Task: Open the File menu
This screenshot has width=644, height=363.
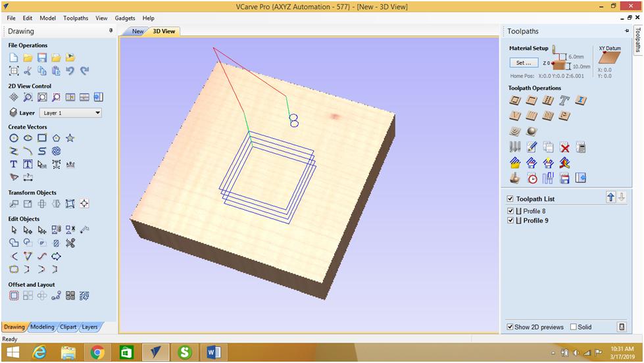Action: tap(11, 18)
